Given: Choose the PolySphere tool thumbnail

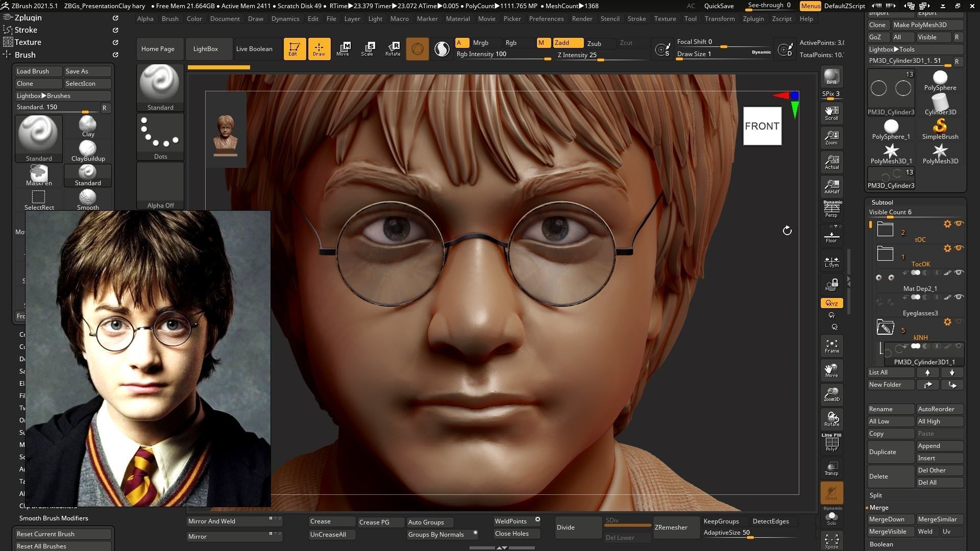Looking at the screenshot, I should pos(940,80).
